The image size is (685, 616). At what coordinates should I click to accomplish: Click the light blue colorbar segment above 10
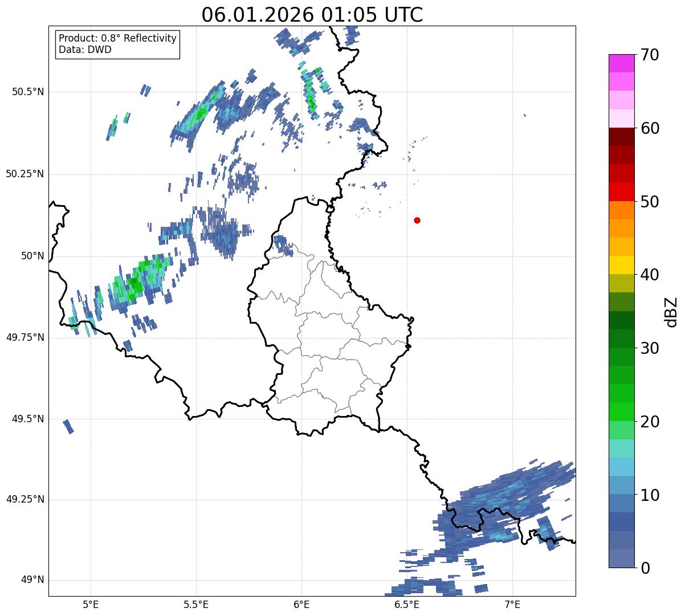coord(621,484)
